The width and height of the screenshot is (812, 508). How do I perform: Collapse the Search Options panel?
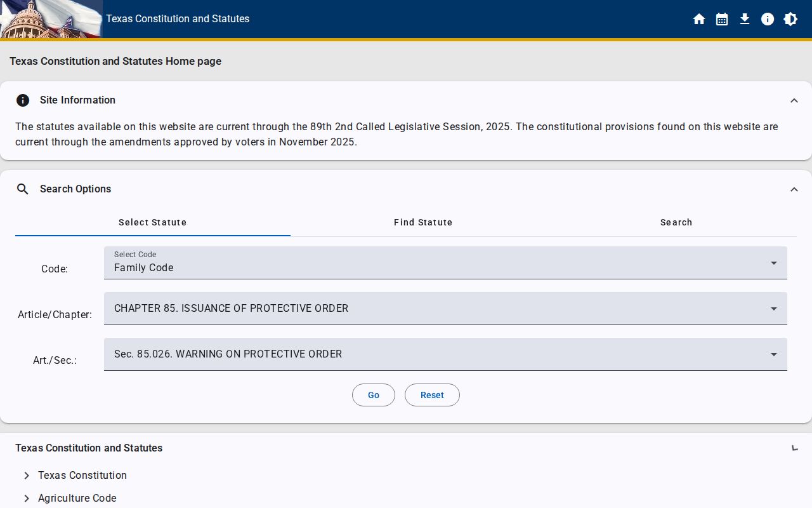pos(794,189)
